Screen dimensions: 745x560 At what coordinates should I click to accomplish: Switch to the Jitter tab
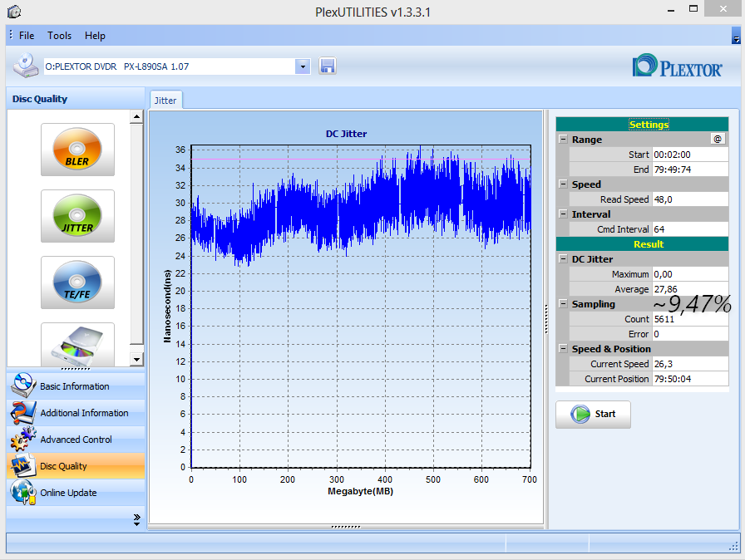tap(165, 101)
